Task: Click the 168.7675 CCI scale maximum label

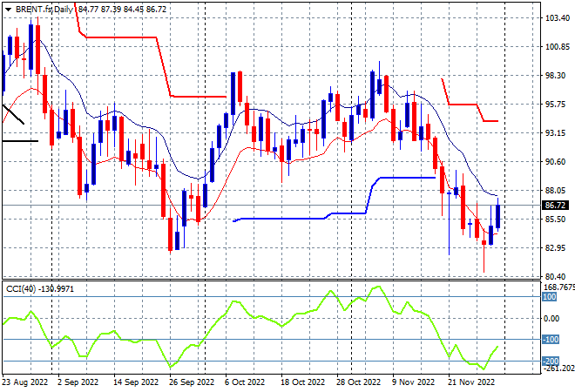Action: coord(558,287)
